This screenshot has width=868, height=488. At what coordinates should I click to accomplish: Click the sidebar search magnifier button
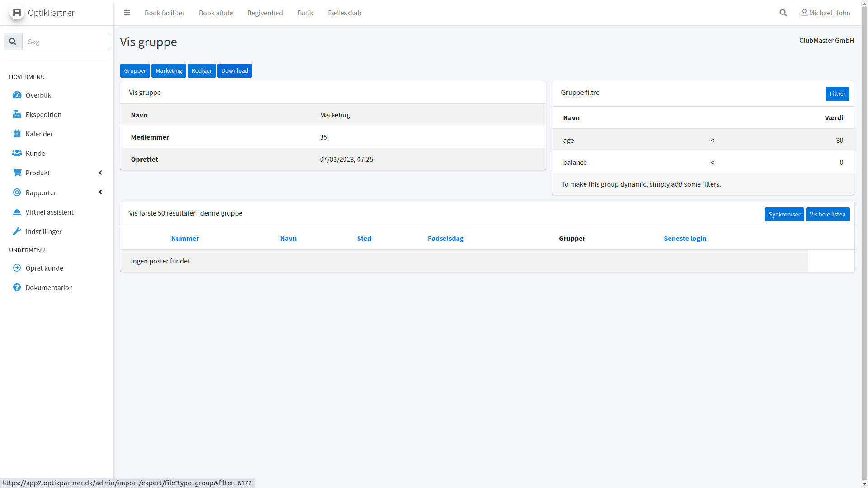click(x=13, y=42)
